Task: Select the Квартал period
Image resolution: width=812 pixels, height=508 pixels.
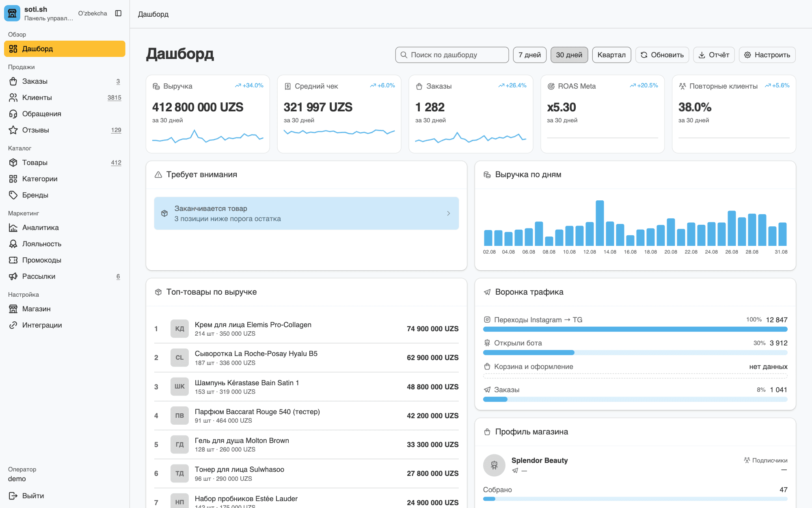Action: [611, 55]
